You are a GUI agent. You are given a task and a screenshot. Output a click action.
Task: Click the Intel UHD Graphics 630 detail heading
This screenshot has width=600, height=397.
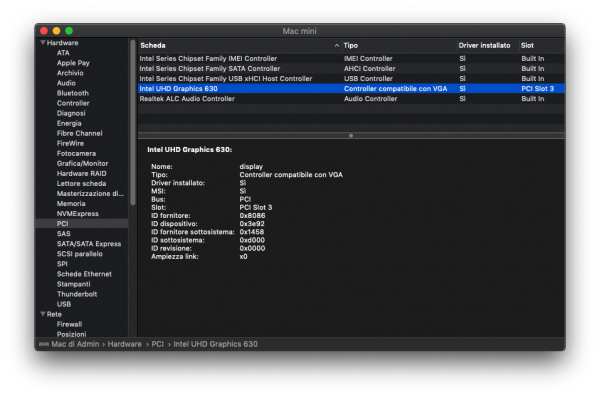190,149
